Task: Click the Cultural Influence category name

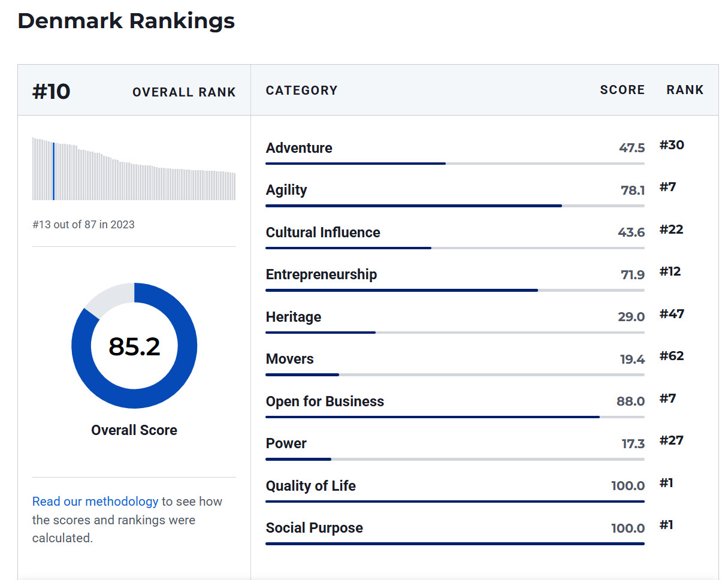Action: click(323, 232)
